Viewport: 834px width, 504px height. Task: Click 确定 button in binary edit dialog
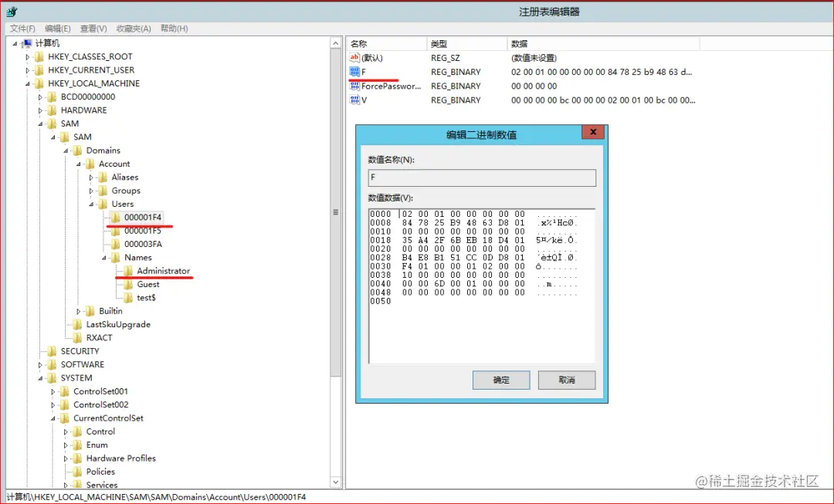(501, 381)
